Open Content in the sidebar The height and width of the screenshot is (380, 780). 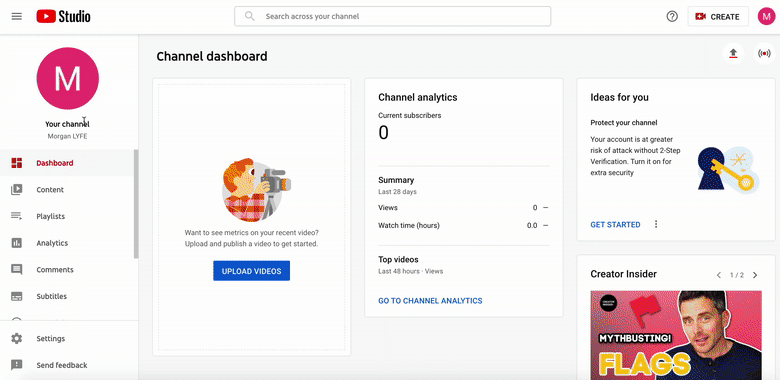pyautogui.click(x=67, y=190)
